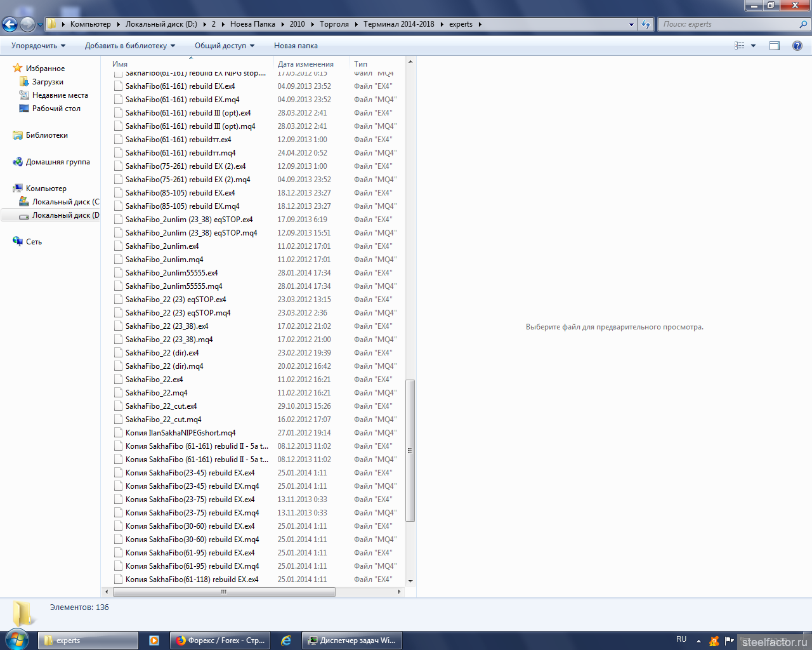Toggle the preview pane button

coord(775,46)
